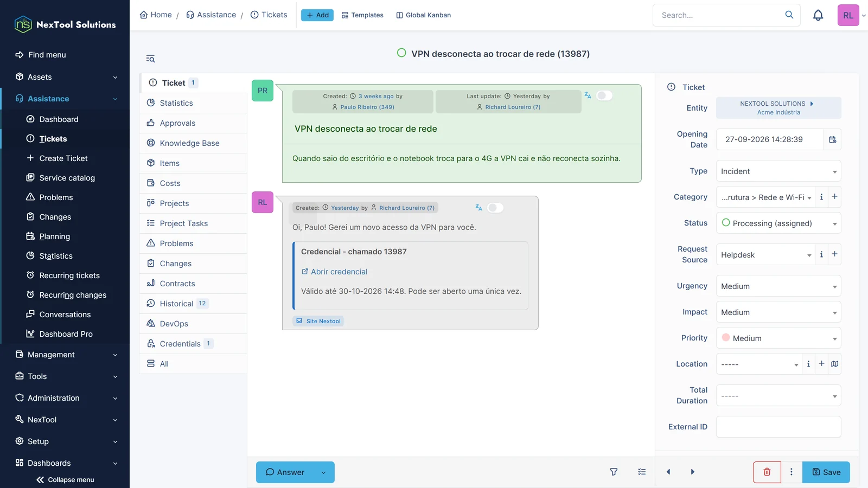Switch to the Knowledge Base tab

(x=193, y=143)
